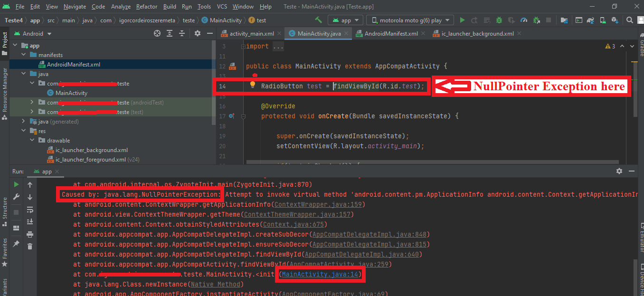This screenshot has width=644, height=296.
Task: Open the app run configuration dropdown
Action: tap(346, 20)
